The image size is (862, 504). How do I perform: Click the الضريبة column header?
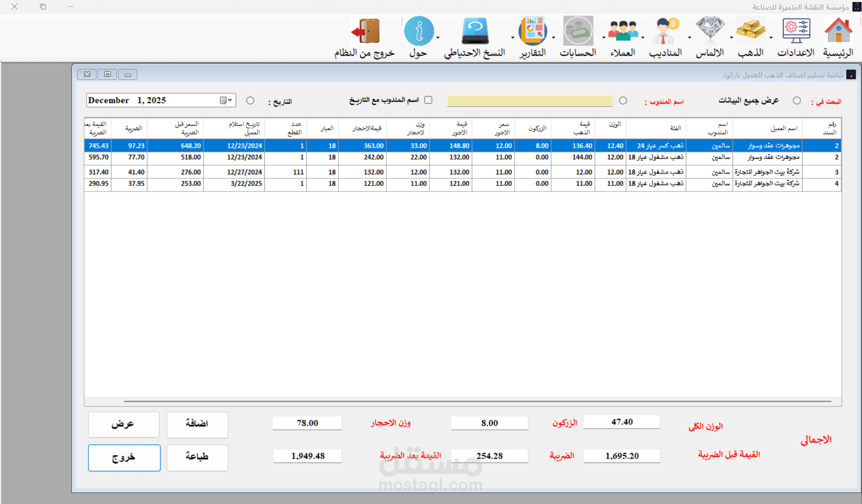[129, 128]
